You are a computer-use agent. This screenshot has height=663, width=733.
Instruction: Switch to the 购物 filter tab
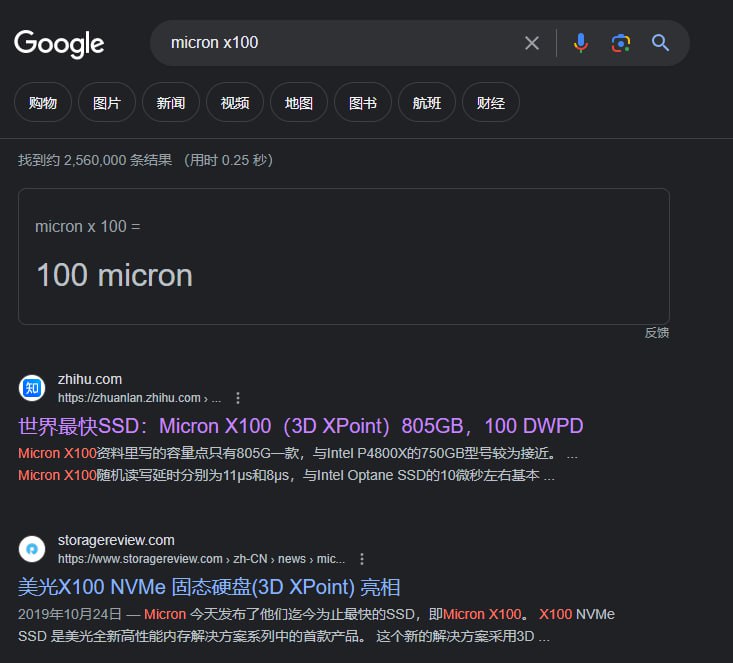click(x=43, y=102)
